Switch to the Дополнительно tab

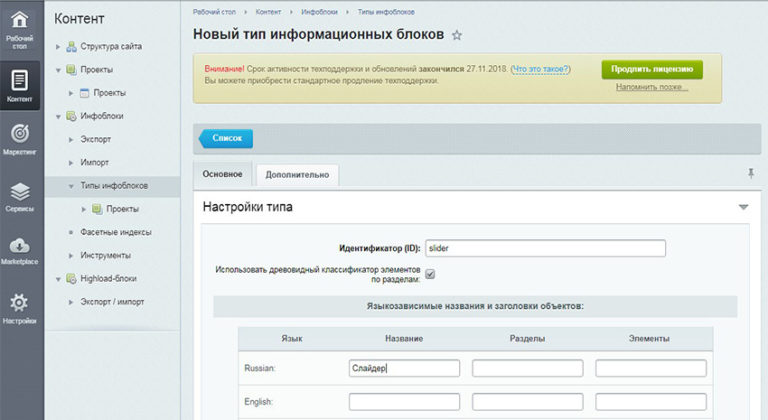297,175
